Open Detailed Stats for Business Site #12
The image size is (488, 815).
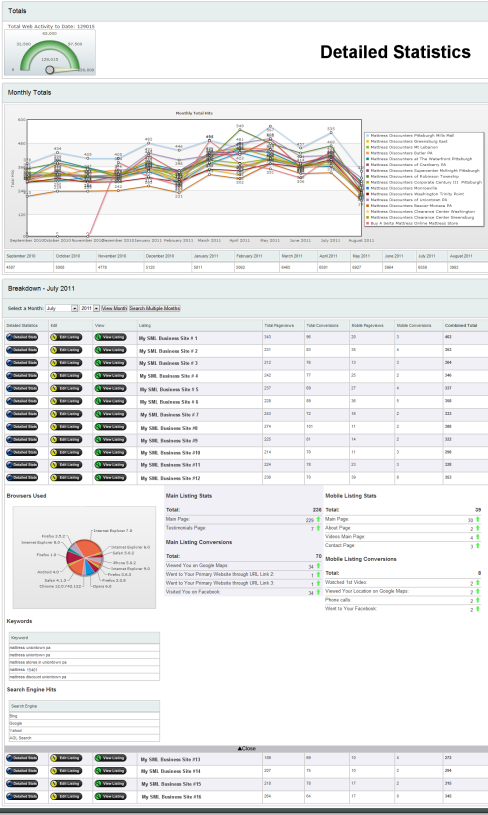tap(22, 477)
